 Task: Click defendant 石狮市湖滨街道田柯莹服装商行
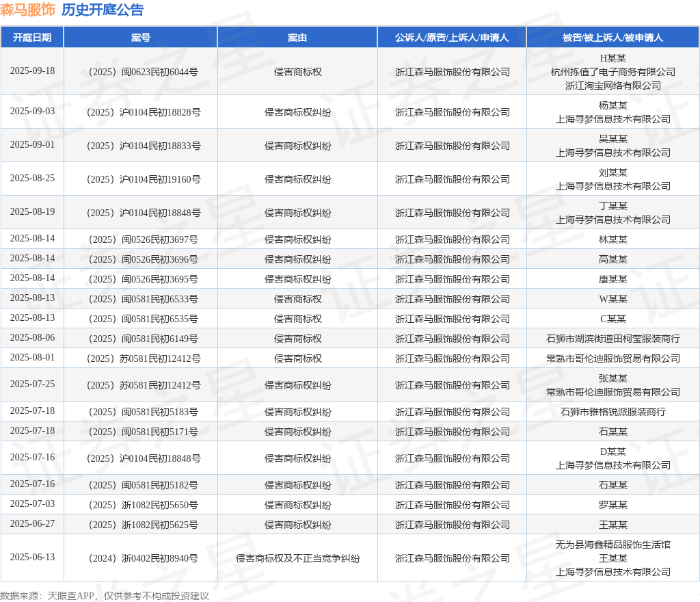click(x=613, y=339)
